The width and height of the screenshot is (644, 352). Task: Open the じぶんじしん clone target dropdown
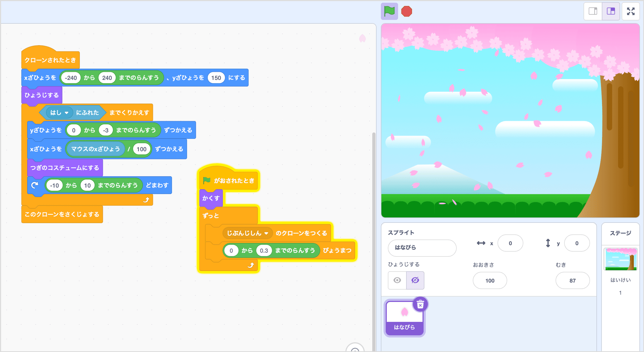coord(248,233)
